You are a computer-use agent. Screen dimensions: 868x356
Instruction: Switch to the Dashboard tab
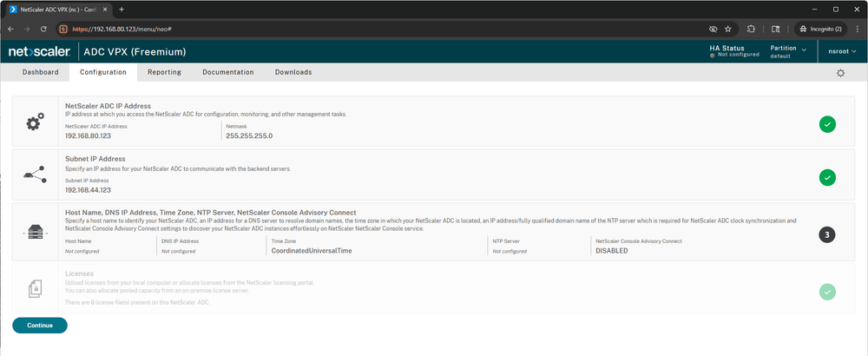point(40,72)
